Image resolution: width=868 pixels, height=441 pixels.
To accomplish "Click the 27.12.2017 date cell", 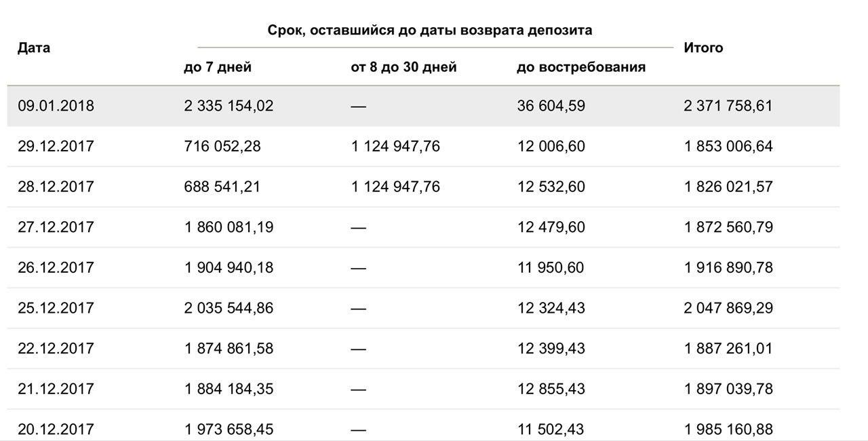I will click(x=56, y=227).
